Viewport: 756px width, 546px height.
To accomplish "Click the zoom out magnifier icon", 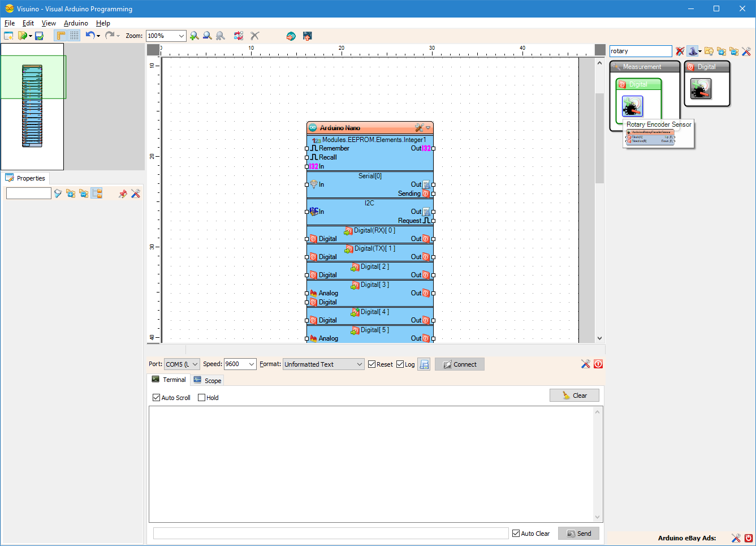I will pos(208,36).
